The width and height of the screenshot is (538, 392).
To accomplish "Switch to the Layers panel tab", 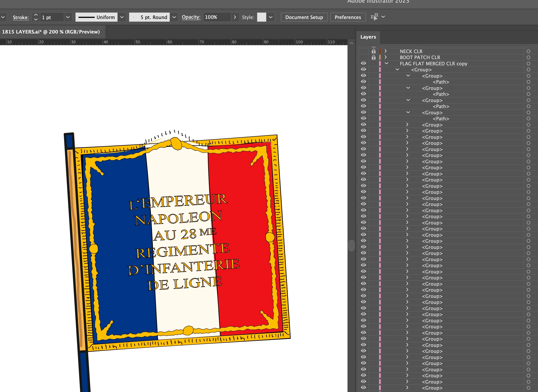I will coord(368,37).
